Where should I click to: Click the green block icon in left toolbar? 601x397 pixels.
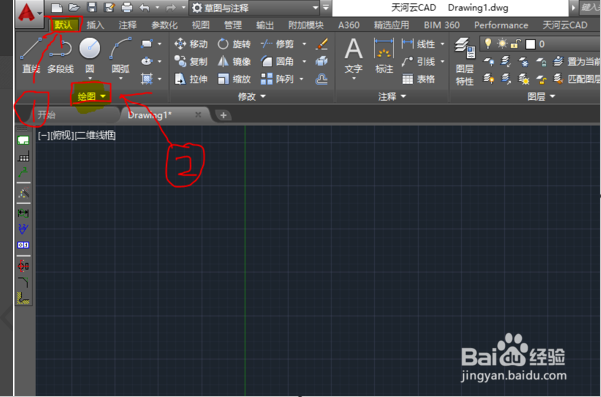click(23, 141)
